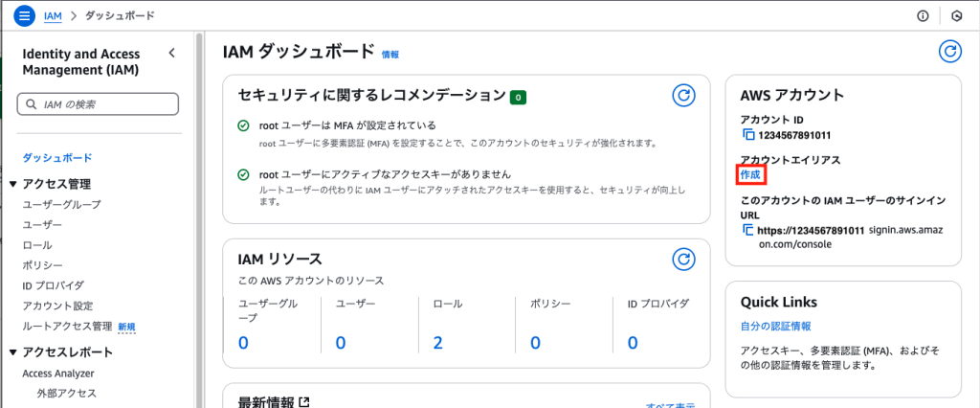Refresh the security recommendations panel
The height and width of the screenshot is (408, 980).
click(x=683, y=95)
